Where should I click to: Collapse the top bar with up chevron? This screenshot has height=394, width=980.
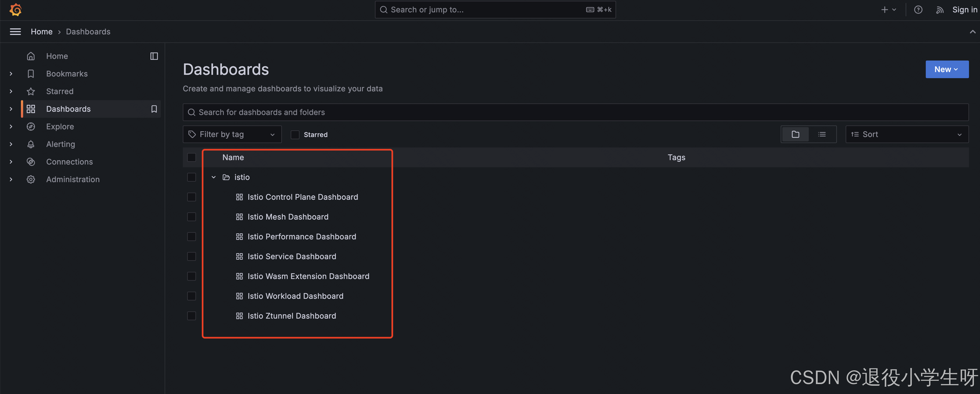972,32
